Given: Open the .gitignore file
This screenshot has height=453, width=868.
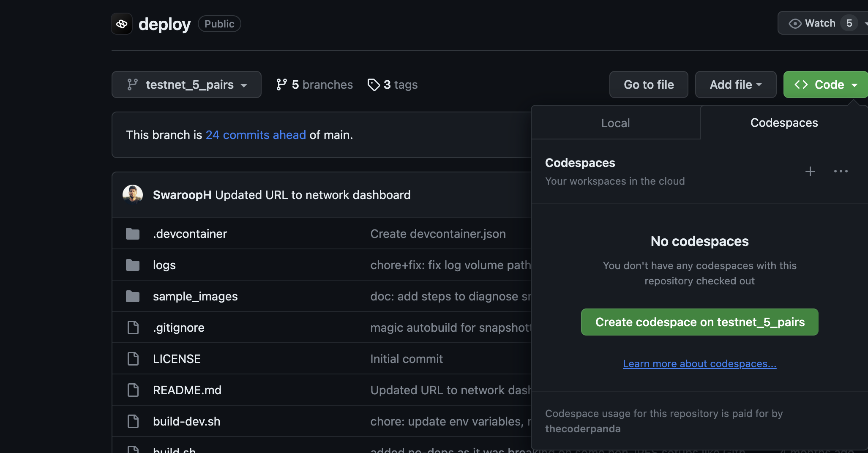Looking at the screenshot, I should (x=179, y=327).
